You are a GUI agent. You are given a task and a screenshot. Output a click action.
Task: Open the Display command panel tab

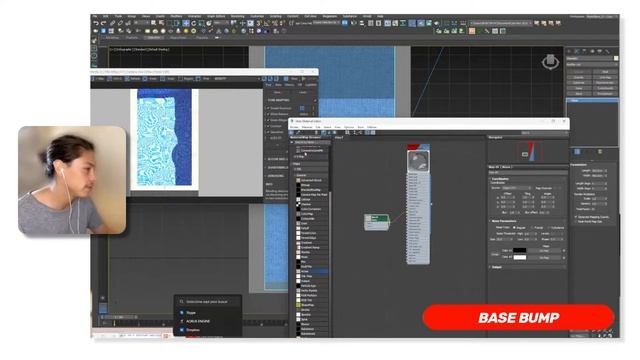coord(600,51)
